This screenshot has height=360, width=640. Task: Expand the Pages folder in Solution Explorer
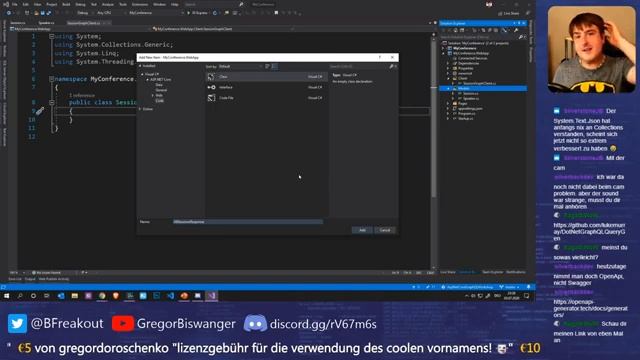click(448, 104)
